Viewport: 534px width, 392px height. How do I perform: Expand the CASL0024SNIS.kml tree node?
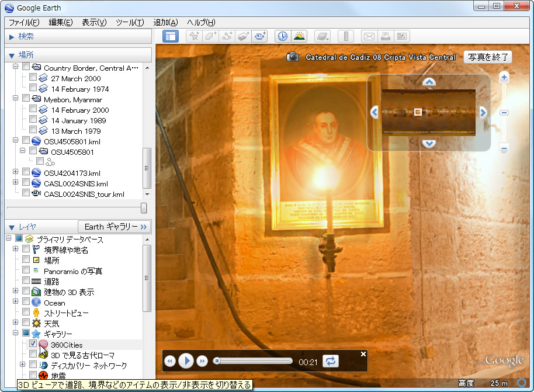15,182
